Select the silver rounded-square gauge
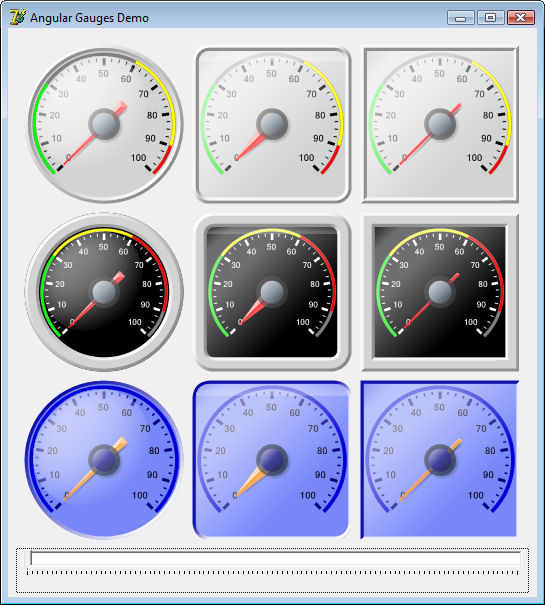This screenshot has width=545, height=605. point(272,125)
